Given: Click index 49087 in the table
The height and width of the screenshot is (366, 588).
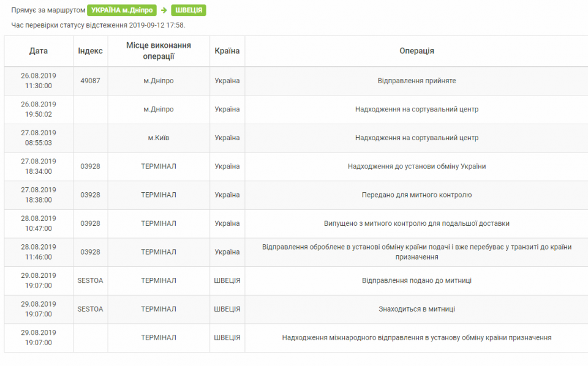Looking at the screenshot, I should (x=90, y=81).
